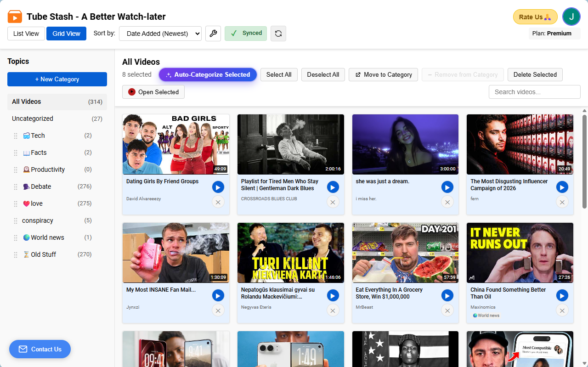Play she was just a dream video
The image size is (588, 367).
[x=447, y=187]
